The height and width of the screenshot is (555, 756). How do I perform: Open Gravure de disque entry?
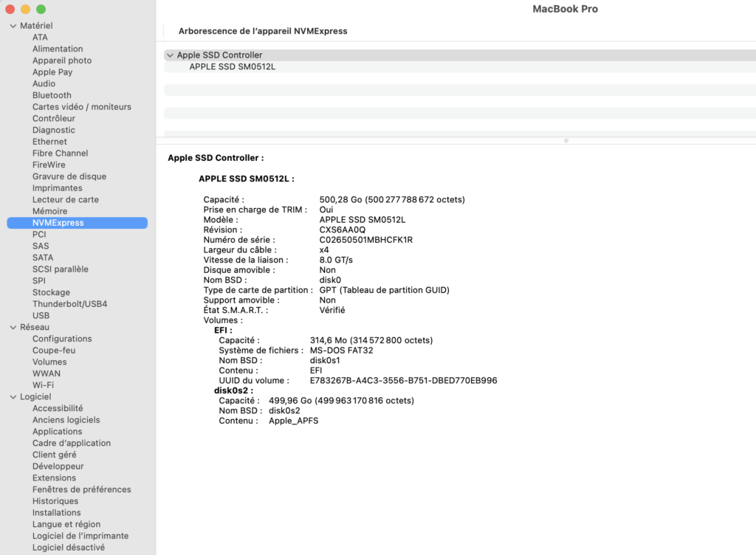click(x=69, y=176)
